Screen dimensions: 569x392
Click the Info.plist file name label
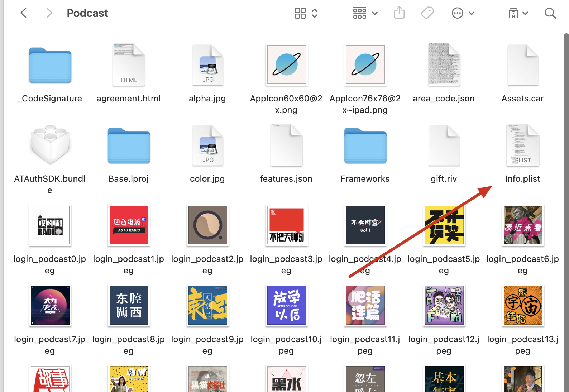(x=522, y=179)
